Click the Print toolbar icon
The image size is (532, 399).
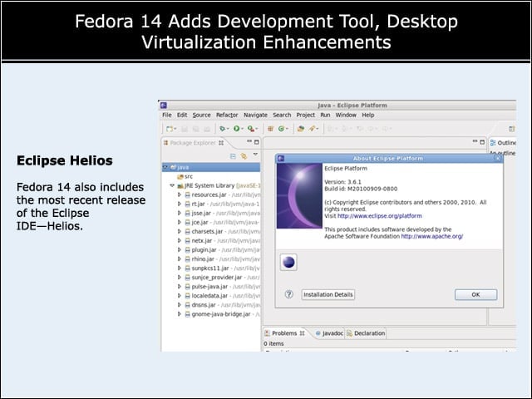(207, 129)
